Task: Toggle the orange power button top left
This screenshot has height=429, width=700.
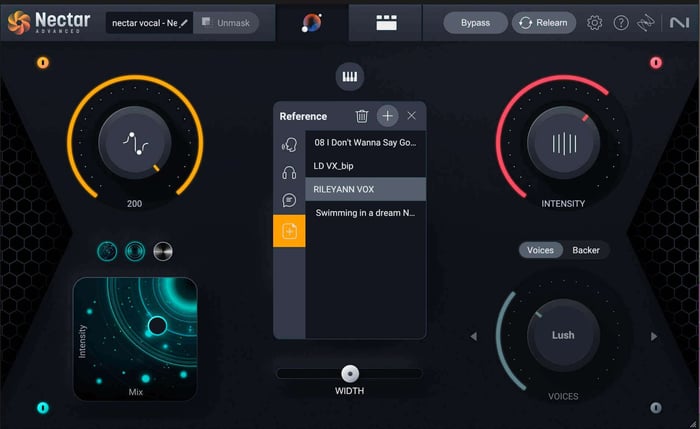Action: point(43,62)
